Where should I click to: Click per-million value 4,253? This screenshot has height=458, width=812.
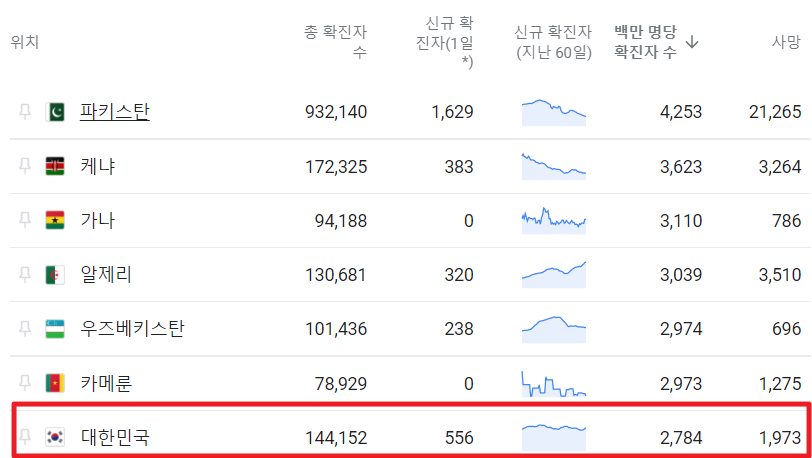point(681,112)
